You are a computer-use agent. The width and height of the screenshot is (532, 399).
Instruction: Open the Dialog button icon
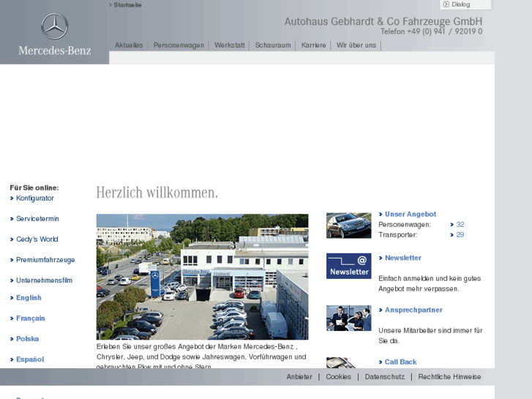(446, 4)
